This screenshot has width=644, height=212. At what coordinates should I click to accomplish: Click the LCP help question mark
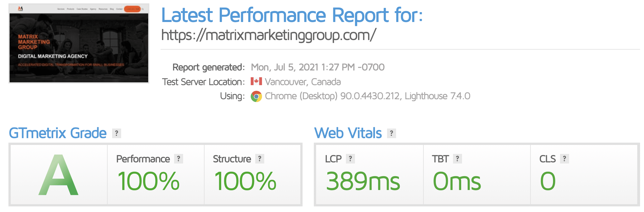click(350, 159)
